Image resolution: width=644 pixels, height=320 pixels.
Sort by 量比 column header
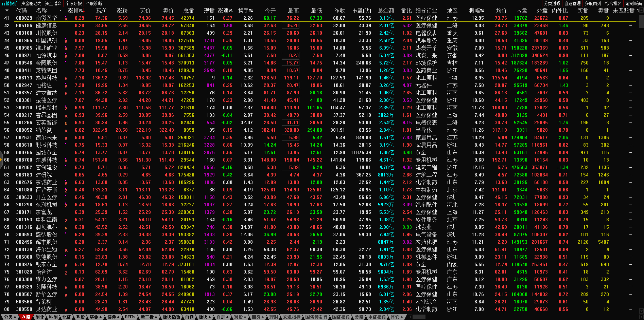tap(406, 11)
